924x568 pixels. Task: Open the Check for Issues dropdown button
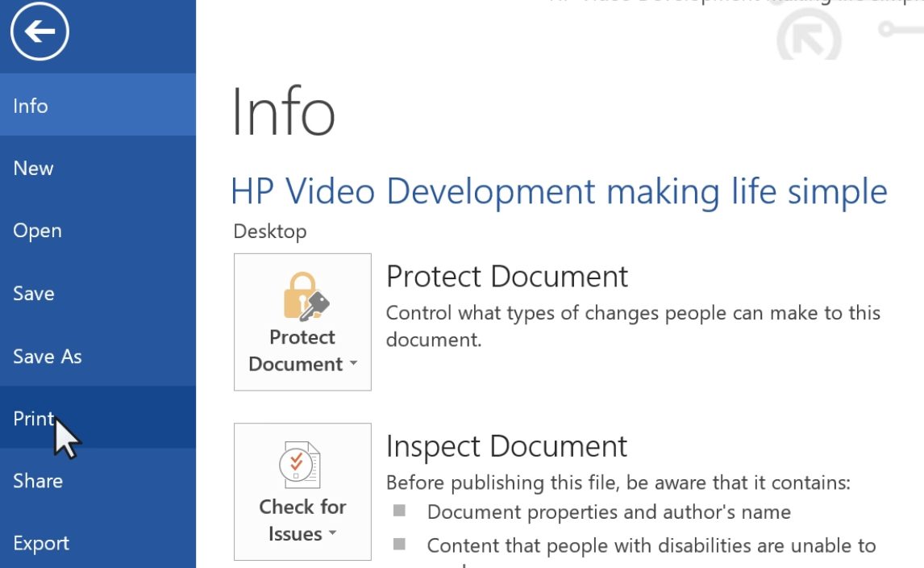click(302, 491)
